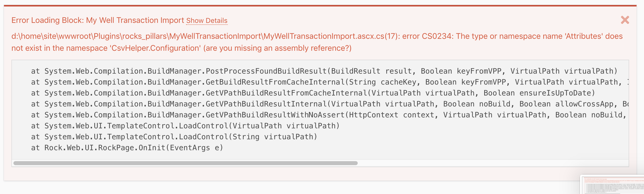Click the 'Error Loading Block' heading text
Viewport: 644px width, 194px height.
click(x=47, y=20)
